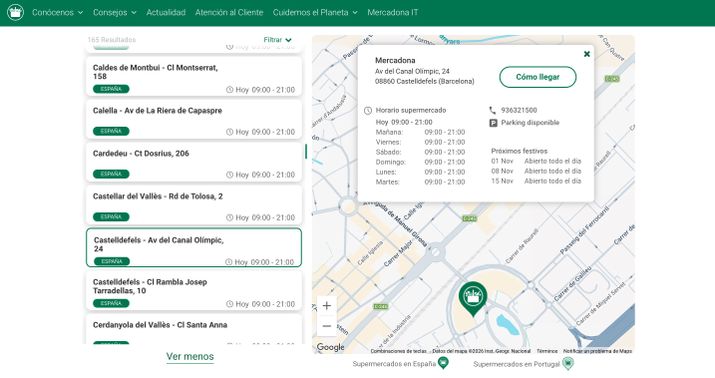
Task: Select Cardedeu - Ct Dosrius, 206 store
Action: pyautogui.click(x=194, y=162)
